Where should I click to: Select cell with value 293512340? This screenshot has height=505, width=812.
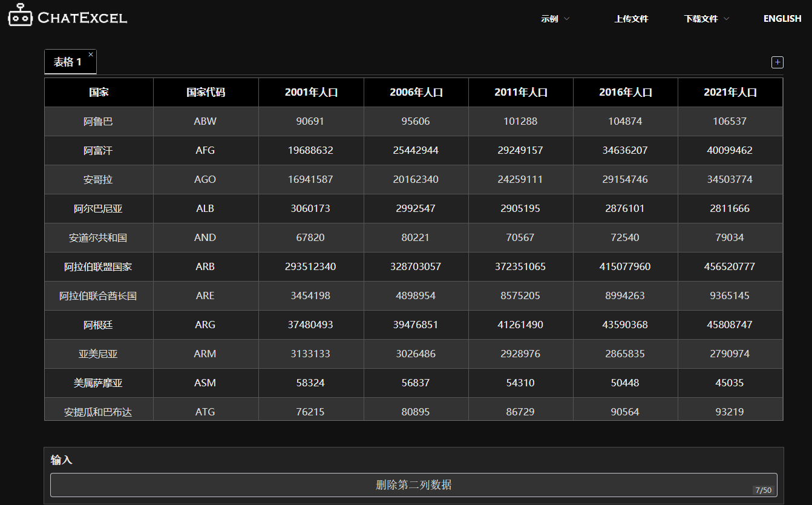(x=310, y=267)
